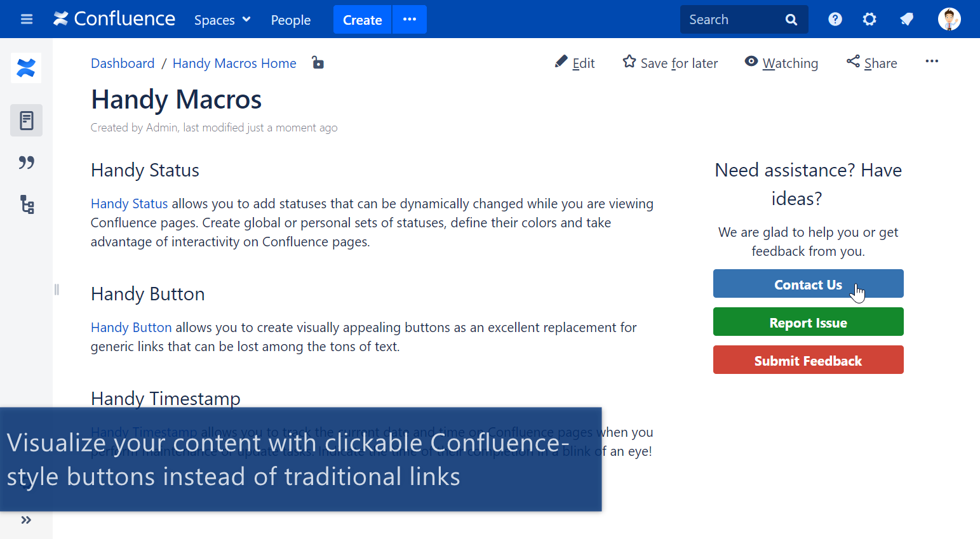
Task: Open page tree icon in sidebar
Action: (27, 204)
